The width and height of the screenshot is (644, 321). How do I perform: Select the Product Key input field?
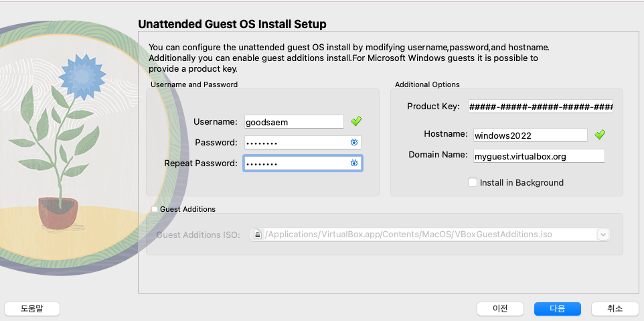[540, 107]
